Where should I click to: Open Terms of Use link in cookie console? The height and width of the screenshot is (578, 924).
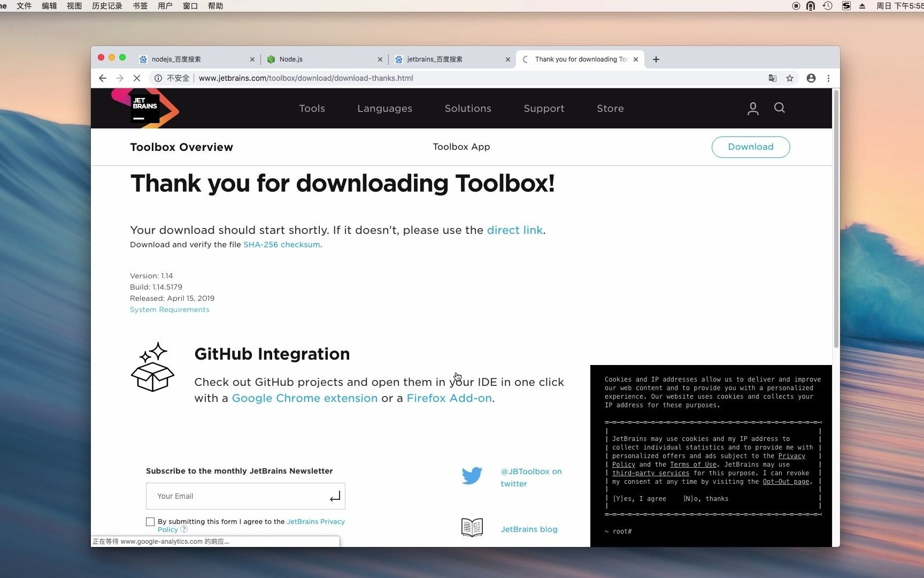[693, 465]
